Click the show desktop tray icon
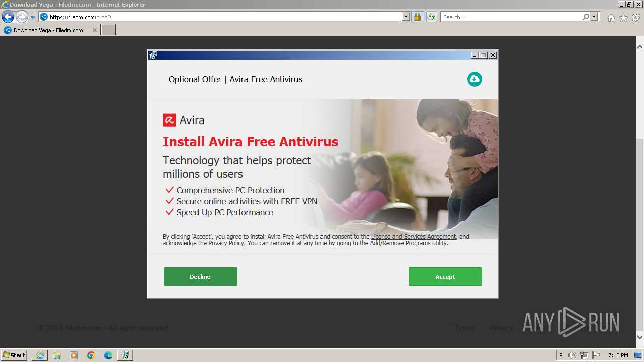 click(x=638, y=355)
